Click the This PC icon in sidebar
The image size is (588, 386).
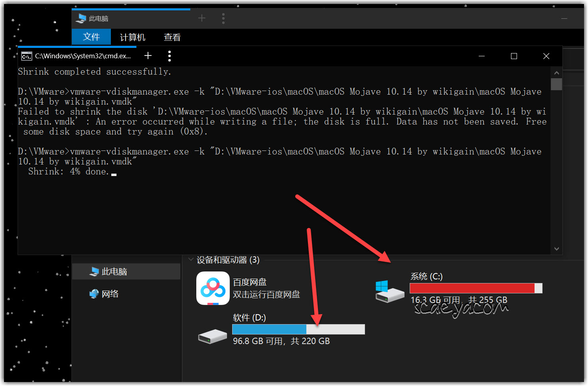pyautogui.click(x=94, y=272)
